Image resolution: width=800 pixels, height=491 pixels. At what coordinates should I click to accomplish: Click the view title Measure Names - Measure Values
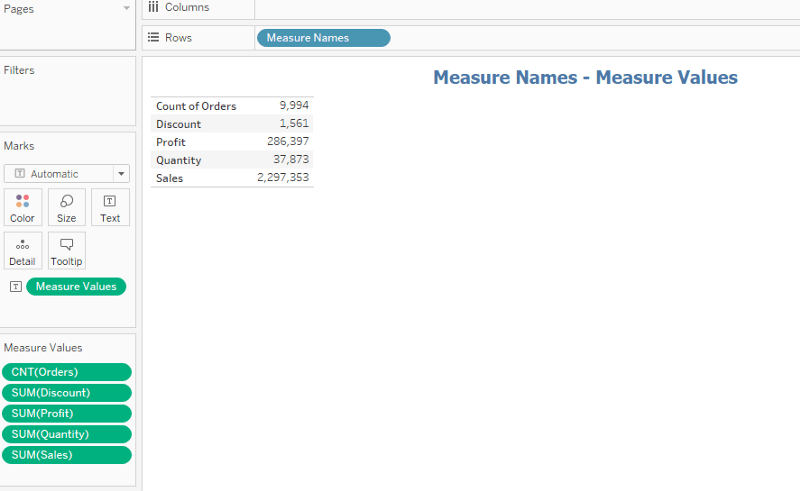point(585,77)
